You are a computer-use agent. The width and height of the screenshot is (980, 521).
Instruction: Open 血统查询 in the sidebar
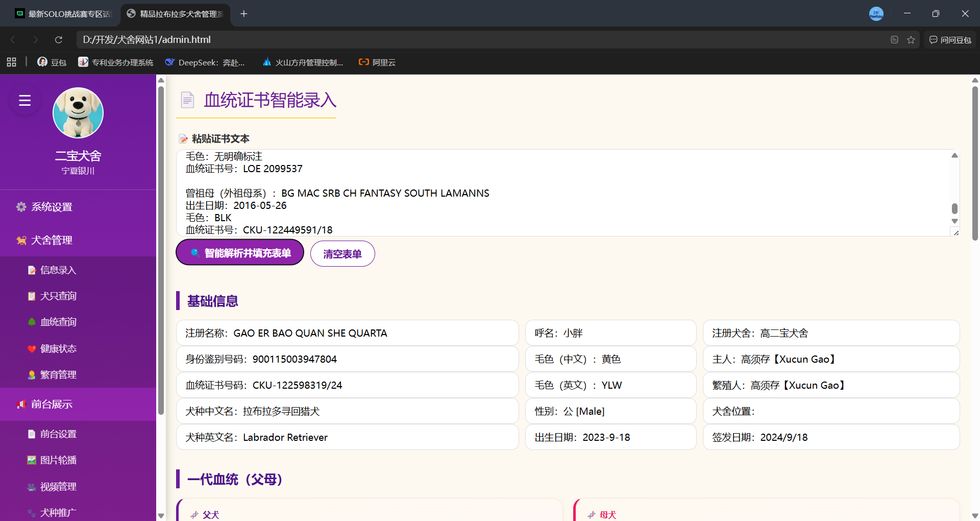click(x=58, y=322)
